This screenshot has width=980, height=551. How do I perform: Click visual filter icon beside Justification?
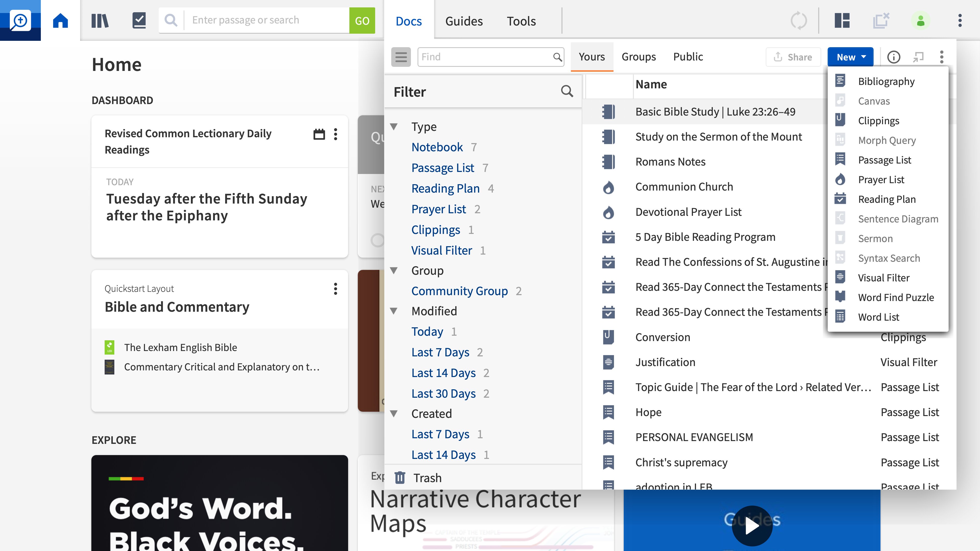pyautogui.click(x=608, y=362)
